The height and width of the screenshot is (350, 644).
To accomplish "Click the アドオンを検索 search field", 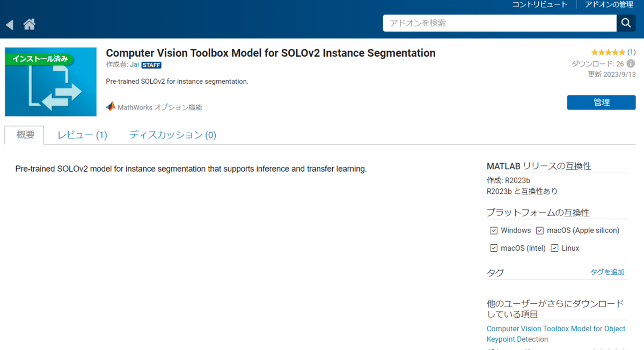I will pos(500,23).
